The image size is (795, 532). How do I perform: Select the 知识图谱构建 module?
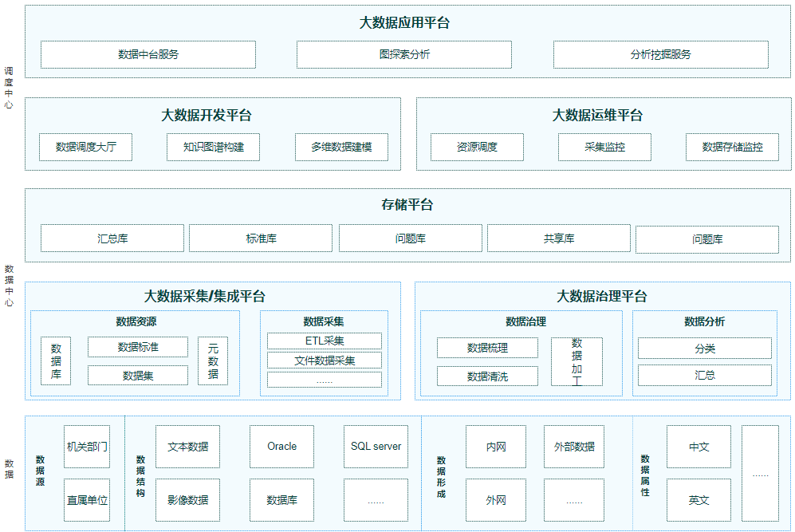pos(213,147)
